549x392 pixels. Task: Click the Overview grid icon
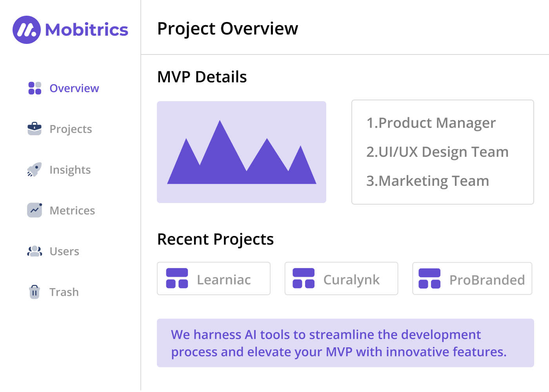pyautogui.click(x=35, y=88)
